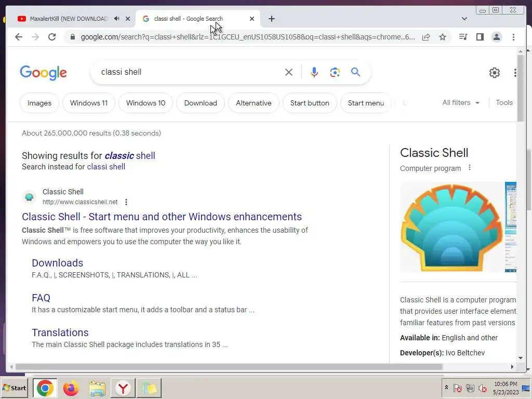Open the tab search dropdown arrow
Screen dimensions: 532x399
point(464,19)
